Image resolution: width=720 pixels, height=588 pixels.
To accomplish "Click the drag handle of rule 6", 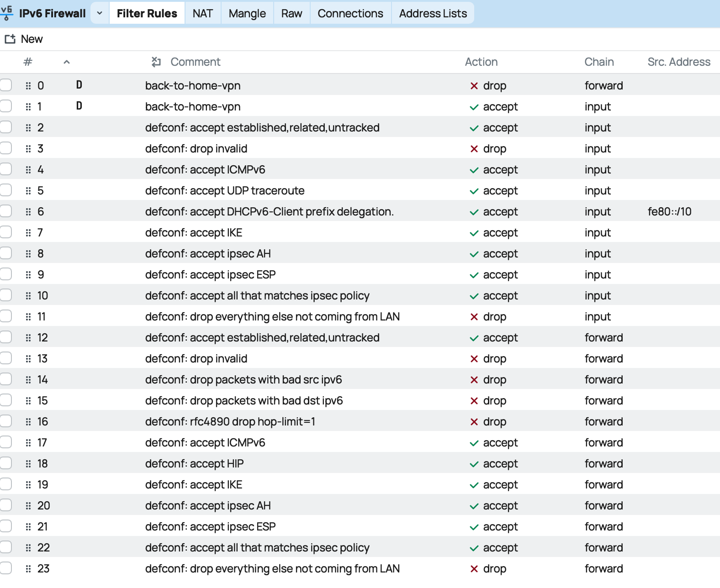I will click(28, 212).
